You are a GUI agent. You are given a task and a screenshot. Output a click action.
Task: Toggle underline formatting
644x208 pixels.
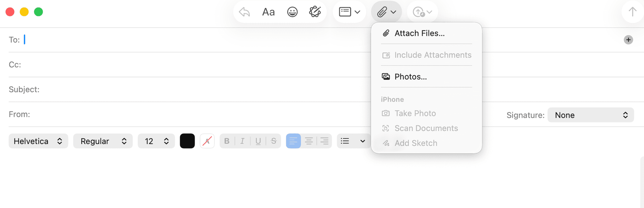pyautogui.click(x=258, y=141)
